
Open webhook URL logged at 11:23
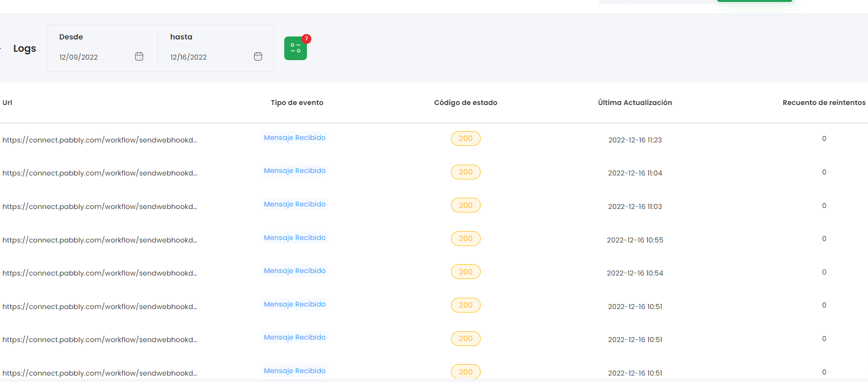tap(100, 140)
